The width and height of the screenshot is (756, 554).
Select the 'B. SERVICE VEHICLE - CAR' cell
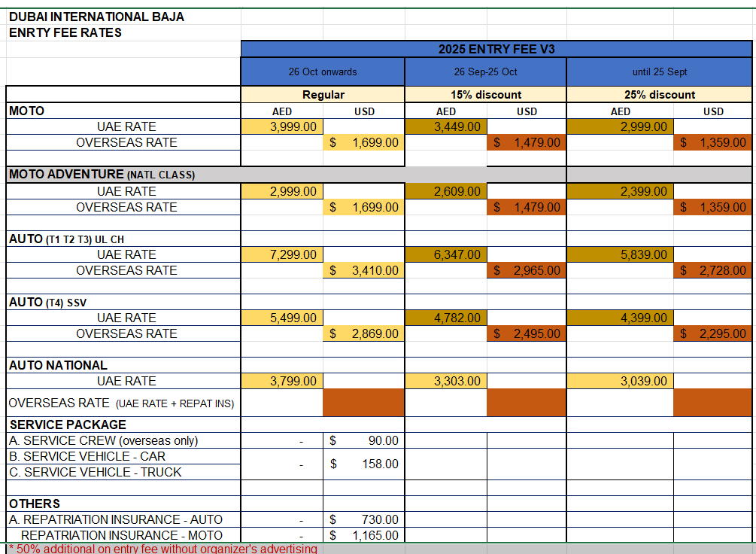pos(87,456)
